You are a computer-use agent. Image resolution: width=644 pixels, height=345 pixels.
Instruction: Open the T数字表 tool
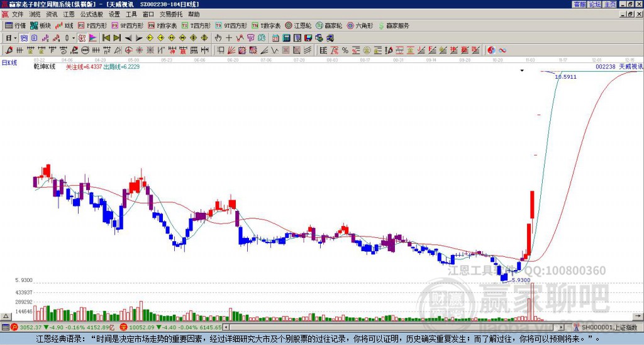(x=266, y=25)
